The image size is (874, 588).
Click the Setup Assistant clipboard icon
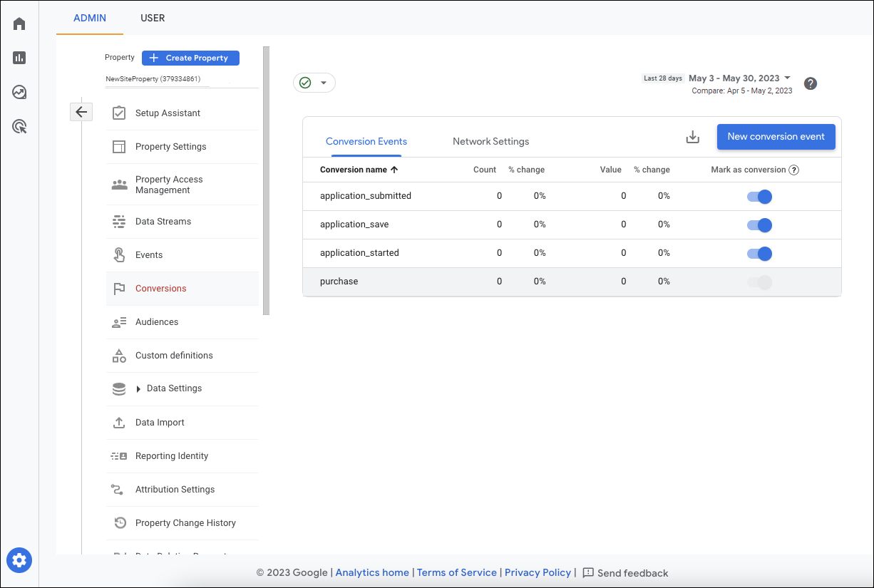click(119, 113)
